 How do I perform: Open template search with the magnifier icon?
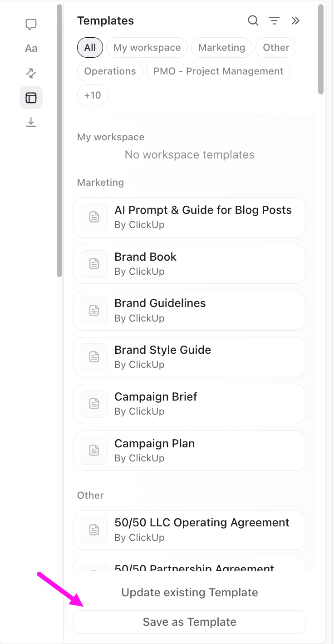coord(253,20)
